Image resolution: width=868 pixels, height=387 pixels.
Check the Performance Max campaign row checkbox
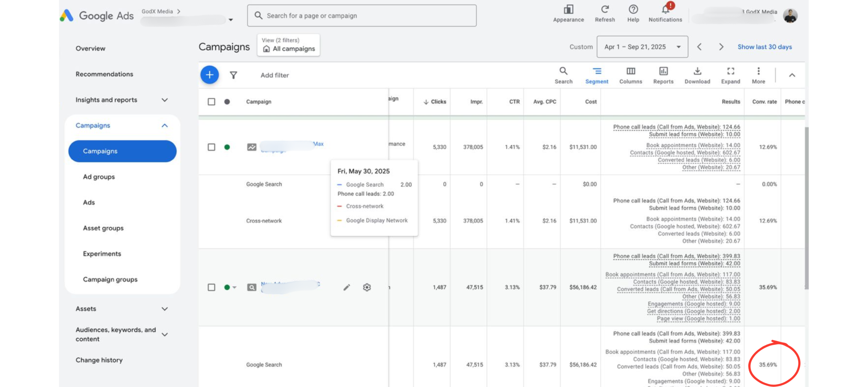(211, 147)
